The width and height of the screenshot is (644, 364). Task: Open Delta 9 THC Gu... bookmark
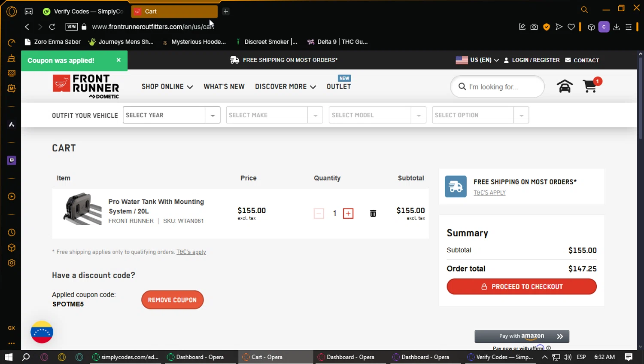(x=337, y=42)
